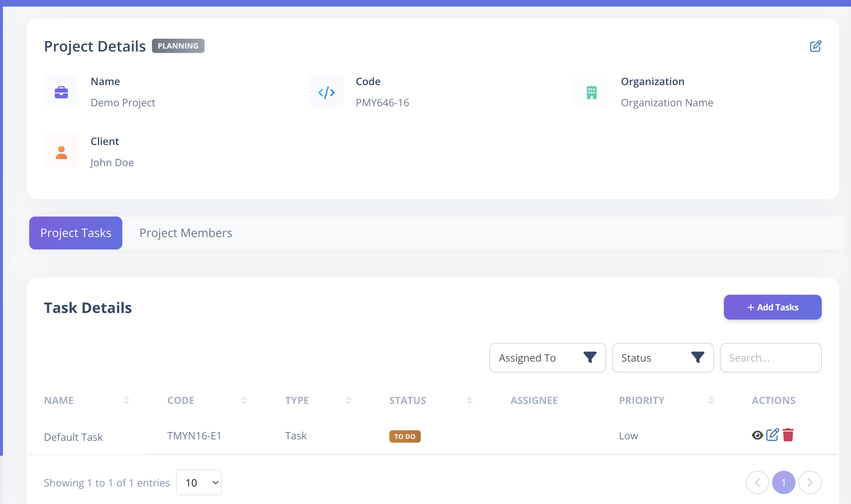Click the TO DO status badge

coord(405,436)
